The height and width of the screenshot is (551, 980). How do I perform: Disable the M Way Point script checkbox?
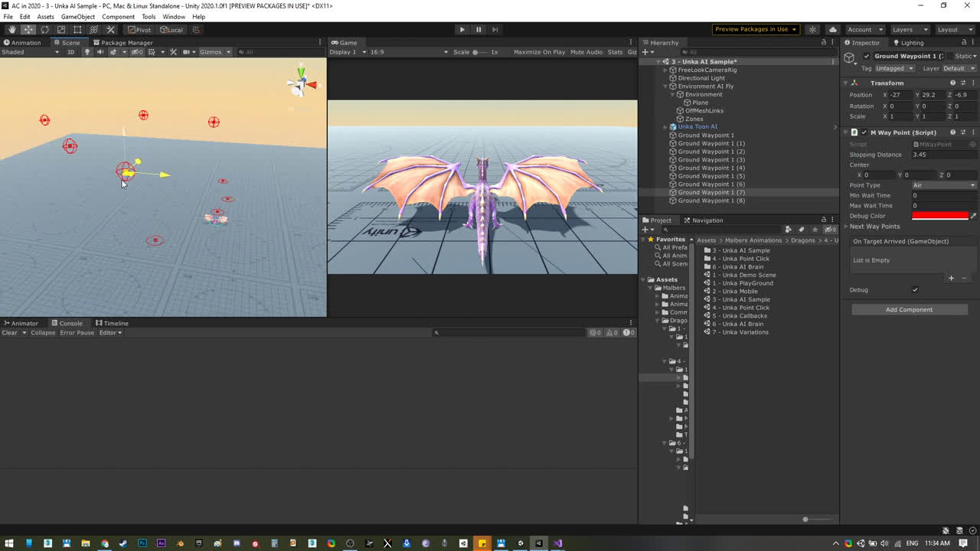864,132
